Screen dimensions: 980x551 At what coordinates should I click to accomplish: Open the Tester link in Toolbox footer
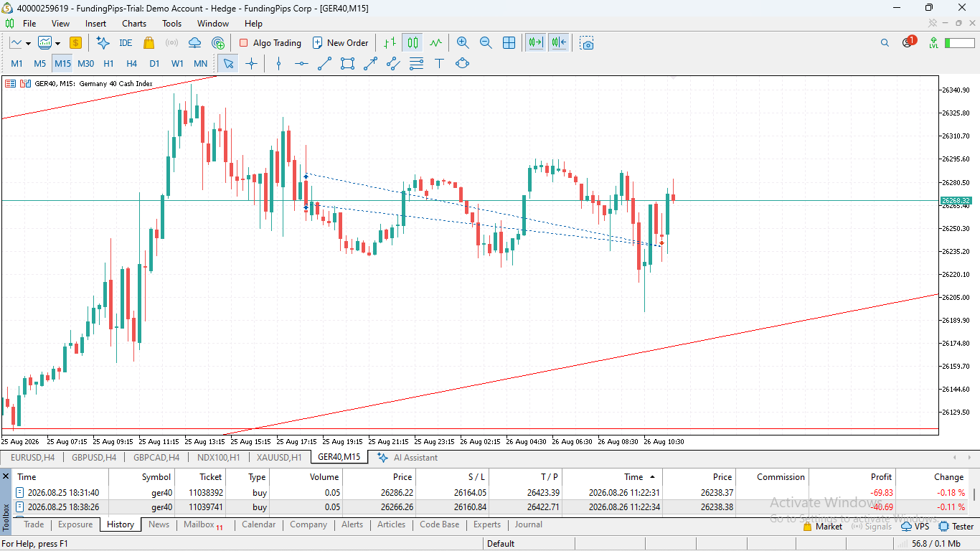[956, 527]
